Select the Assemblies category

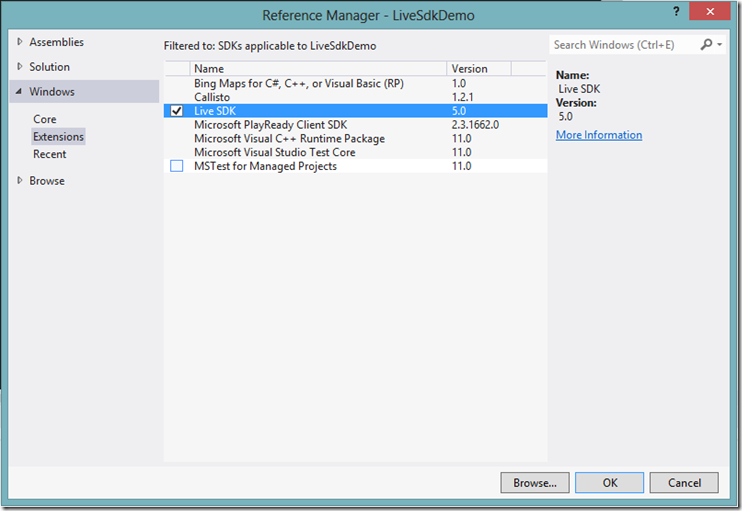pyautogui.click(x=56, y=42)
